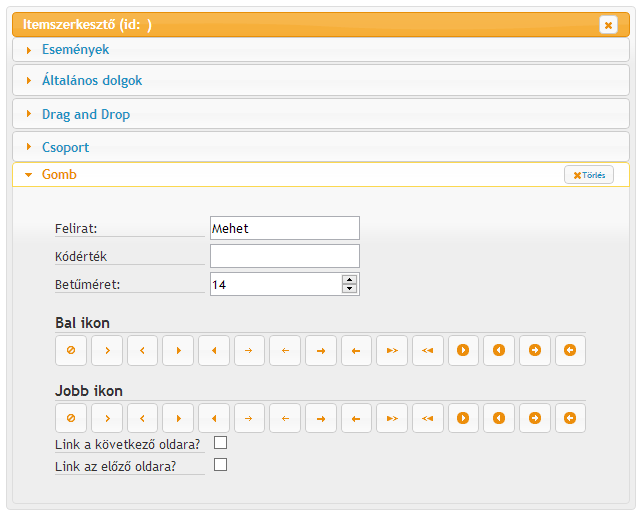The image size is (641, 516).
Task: Open the Drag and Drop section
Action: click(x=321, y=114)
